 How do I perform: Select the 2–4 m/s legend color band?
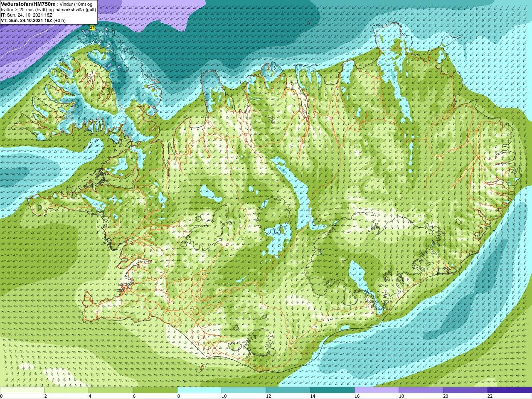coord(66,390)
